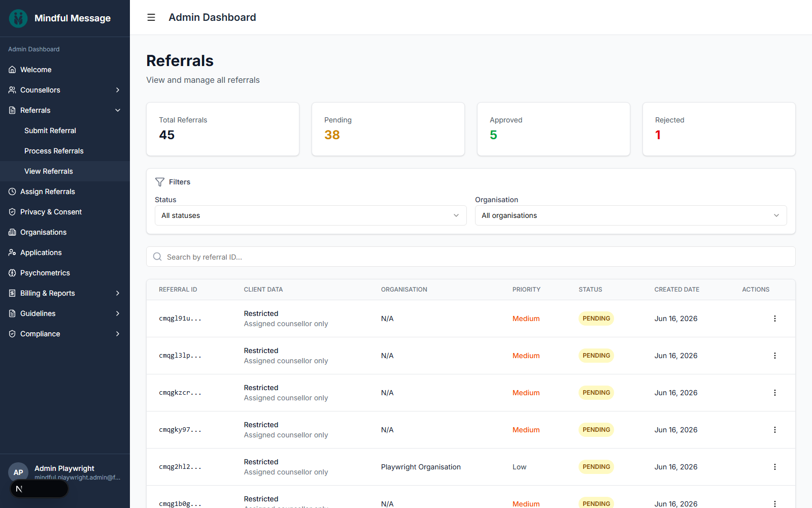Click the STATUS column header
This screenshot has height=508, width=812.
pyautogui.click(x=590, y=290)
